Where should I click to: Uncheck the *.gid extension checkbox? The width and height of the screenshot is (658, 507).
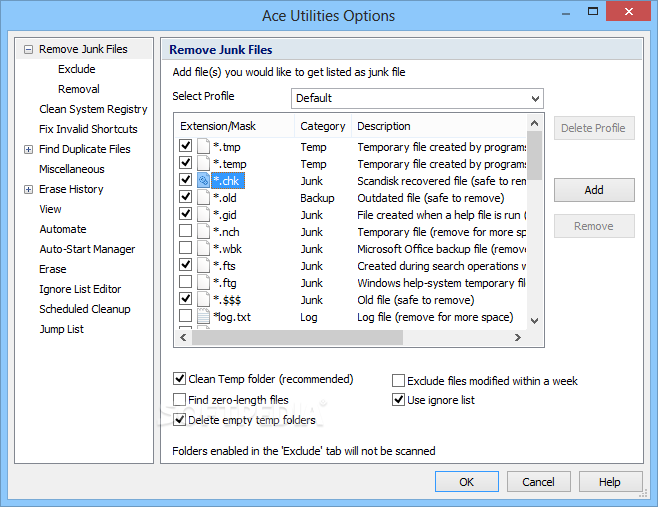pos(185,214)
